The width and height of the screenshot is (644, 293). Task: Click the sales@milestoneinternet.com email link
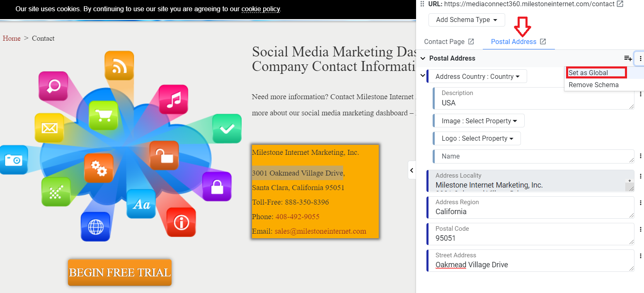[x=320, y=231]
